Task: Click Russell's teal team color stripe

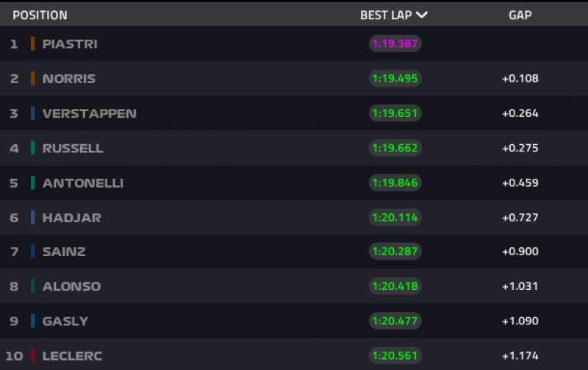Action: [33, 148]
